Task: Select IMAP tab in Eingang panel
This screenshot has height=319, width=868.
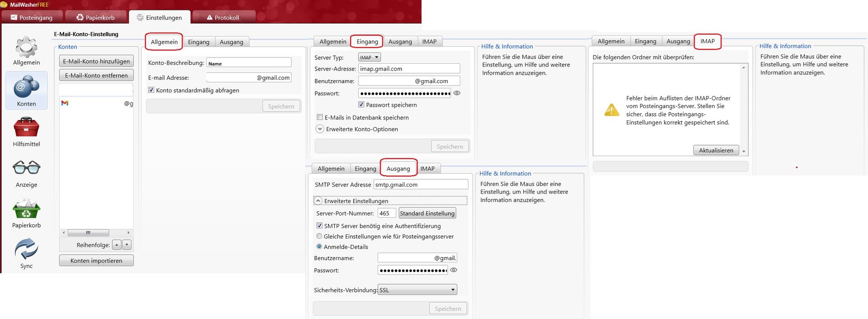Action: [429, 41]
